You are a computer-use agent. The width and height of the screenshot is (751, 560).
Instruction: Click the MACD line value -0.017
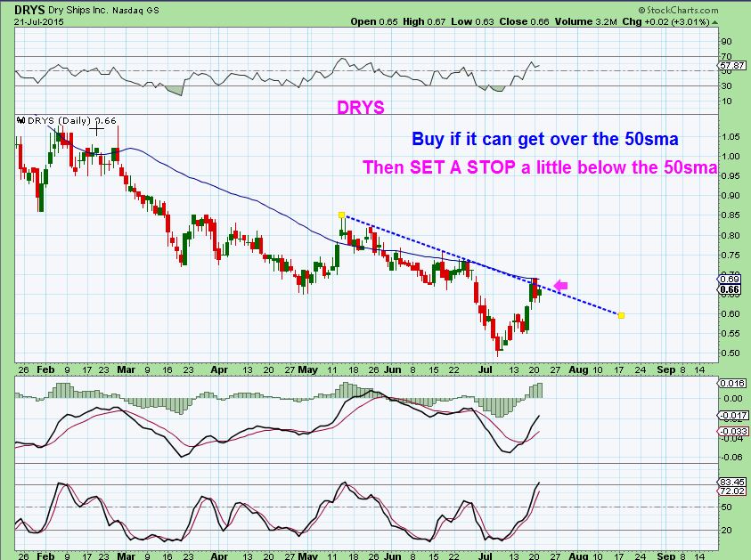coord(733,416)
